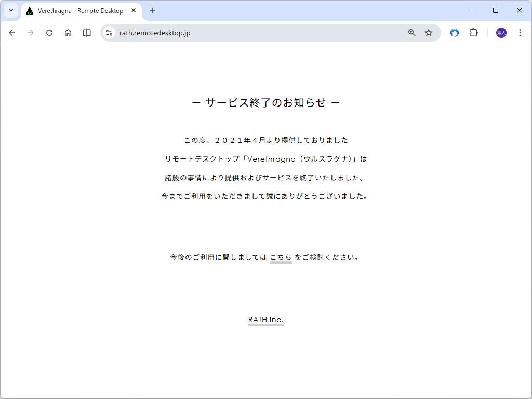Viewport: 532px width, 399px height.
Task: Click the zoom magnifier in address bar
Action: point(411,33)
